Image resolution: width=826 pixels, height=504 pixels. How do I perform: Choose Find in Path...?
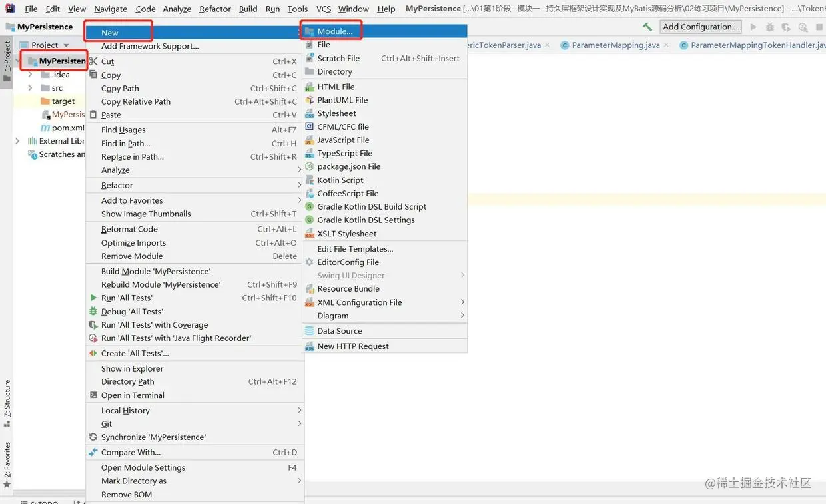pyautogui.click(x=195, y=143)
